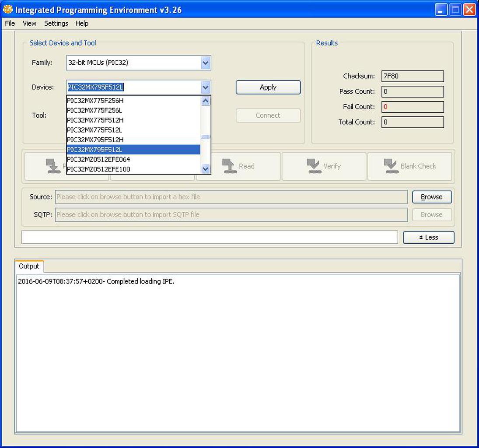The width and height of the screenshot is (479, 448).
Task: Click the device list scroll up arrow
Action: click(206, 101)
